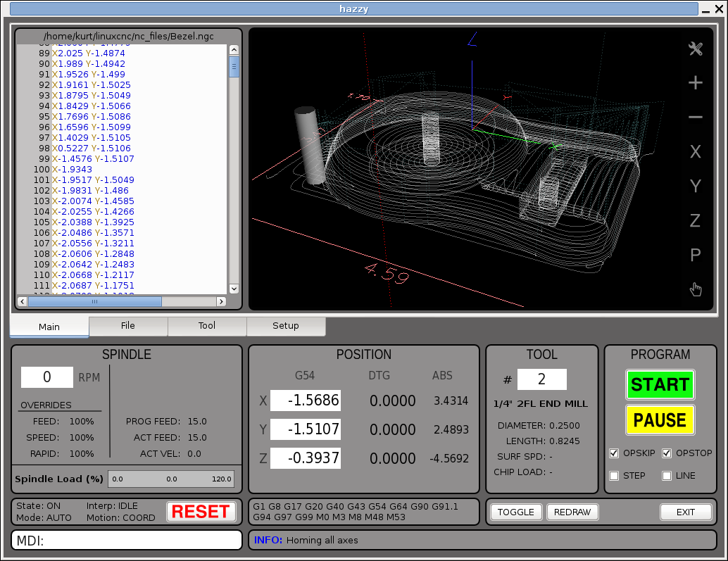728x561 pixels.
Task: Click the G-code list scroll up arrow
Action: (x=234, y=50)
